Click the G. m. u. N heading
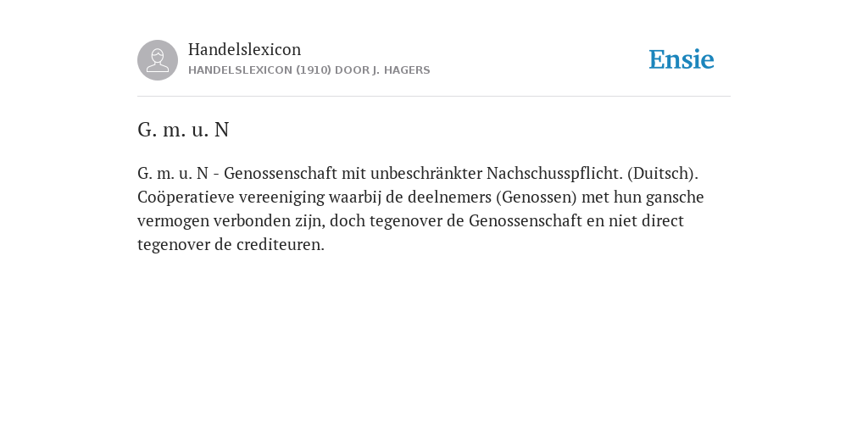Screen dimensions: 868x434 coord(183,130)
